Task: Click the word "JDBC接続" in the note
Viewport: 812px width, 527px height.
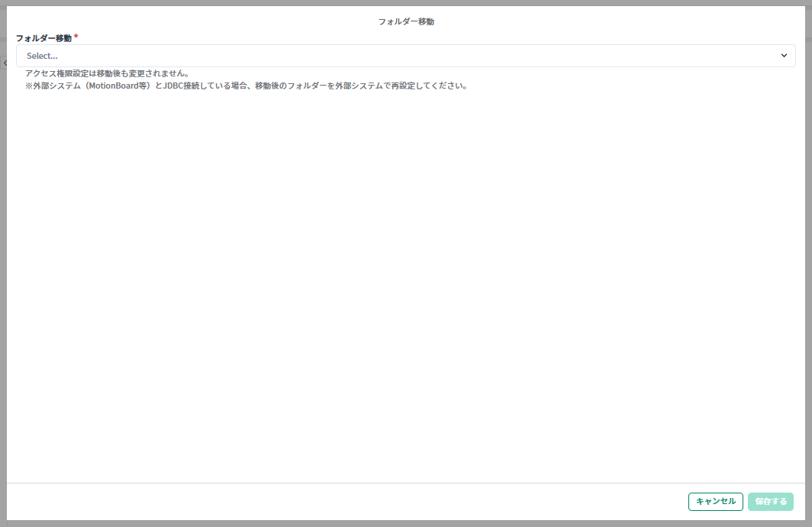Action: point(182,86)
